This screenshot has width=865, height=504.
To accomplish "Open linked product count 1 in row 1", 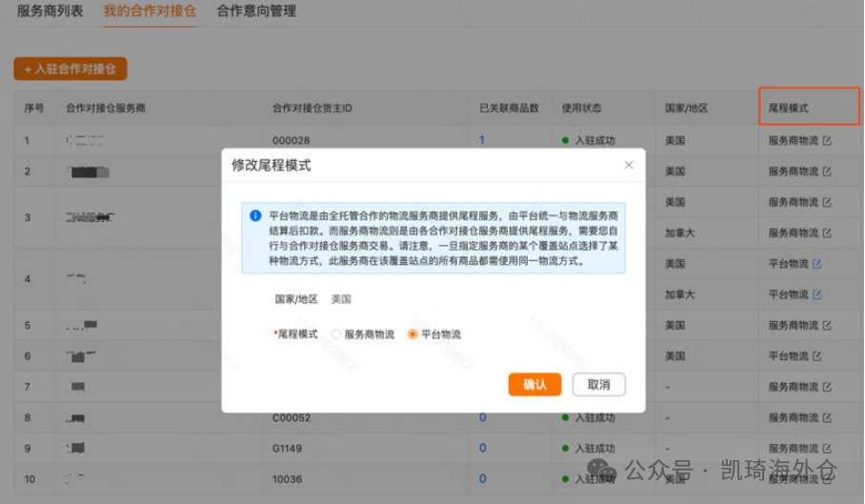I will [482, 140].
